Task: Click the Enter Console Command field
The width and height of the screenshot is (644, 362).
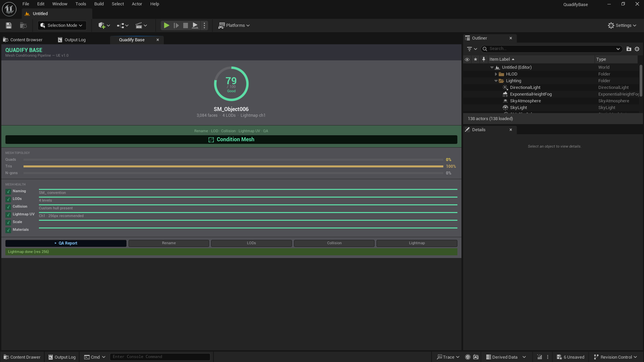Action: click(160, 357)
